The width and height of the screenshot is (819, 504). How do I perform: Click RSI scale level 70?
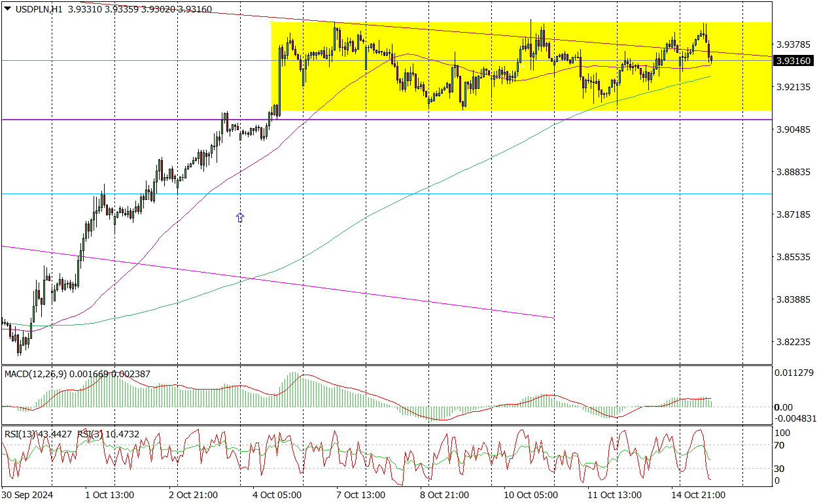point(779,445)
